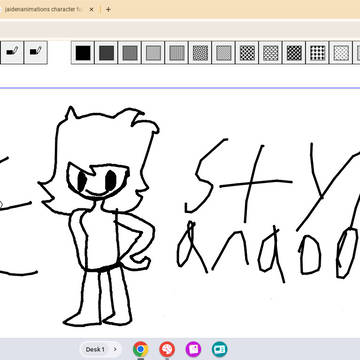360x360 pixels.
Task: Pick the large black dots pattern swatch
Action: pos(318,53)
